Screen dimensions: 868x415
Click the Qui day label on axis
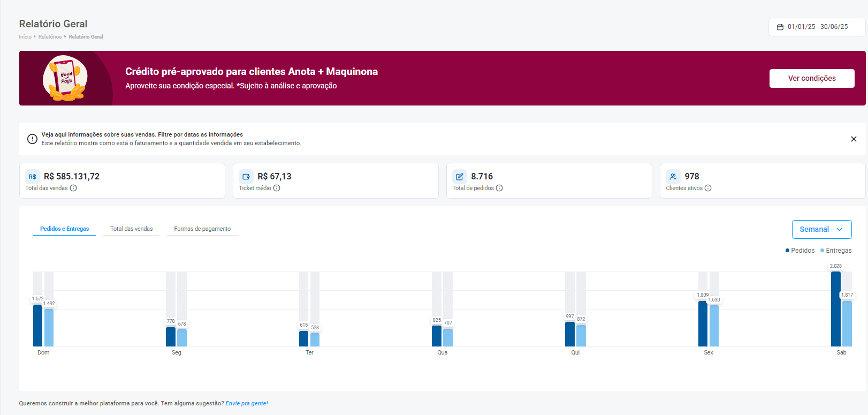[x=575, y=352]
